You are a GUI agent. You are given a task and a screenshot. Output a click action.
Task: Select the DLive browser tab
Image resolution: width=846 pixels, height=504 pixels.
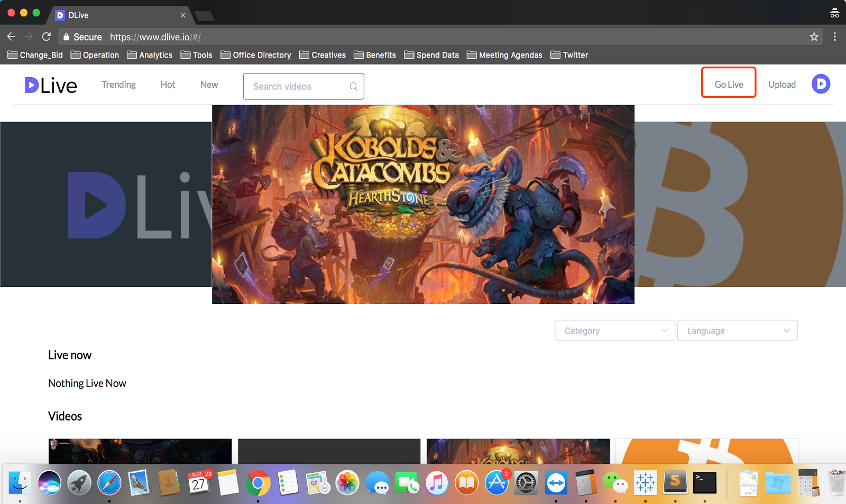coord(121,15)
